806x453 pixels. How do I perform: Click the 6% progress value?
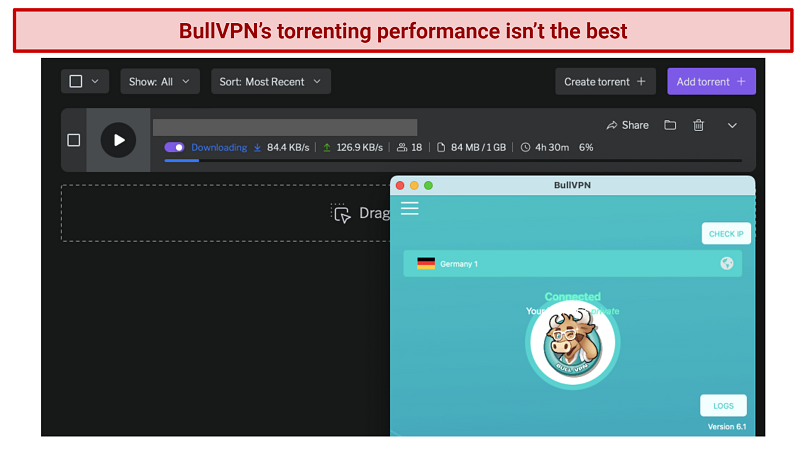586,148
